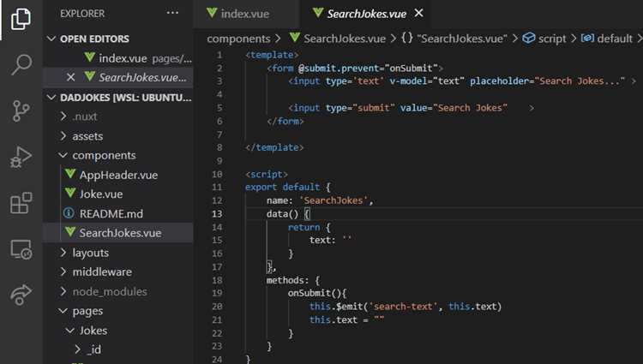Open AppHeader.vue from the file tree
The width and height of the screenshot is (643, 364).
[x=118, y=175]
